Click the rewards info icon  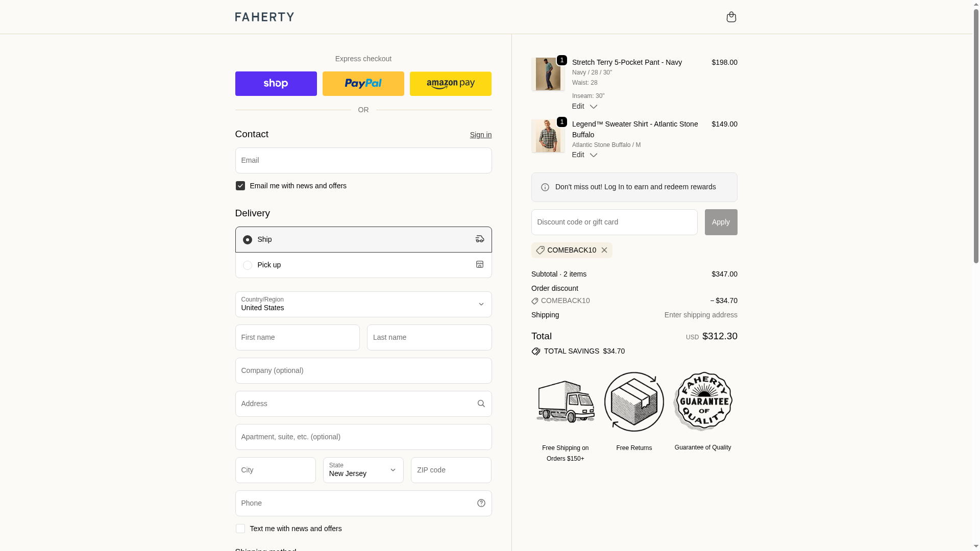(x=545, y=187)
